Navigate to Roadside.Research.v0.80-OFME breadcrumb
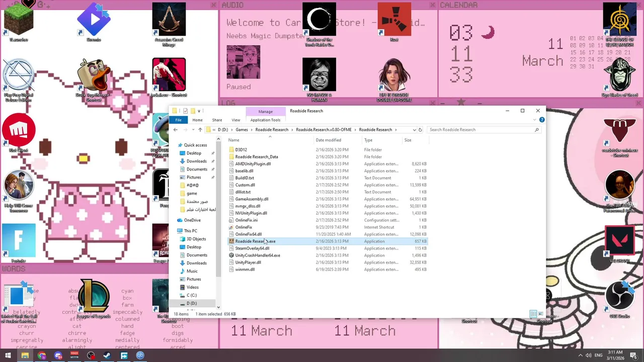 [324, 130]
